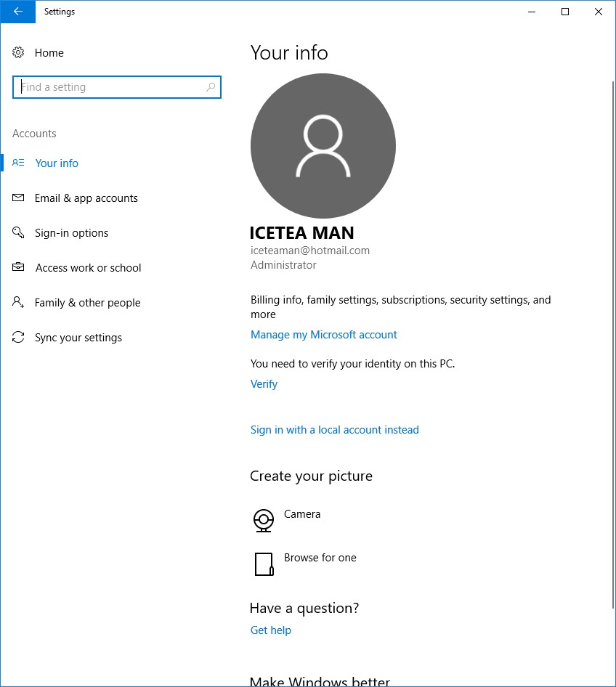This screenshot has height=687, width=616.
Task: Open the Get help link
Action: [271, 630]
